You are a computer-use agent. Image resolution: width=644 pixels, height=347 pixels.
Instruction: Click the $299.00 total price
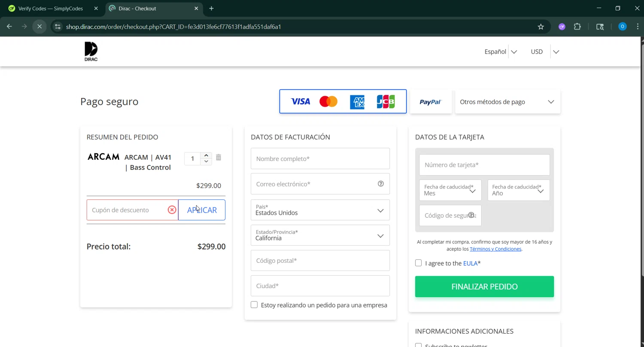coord(211,247)
